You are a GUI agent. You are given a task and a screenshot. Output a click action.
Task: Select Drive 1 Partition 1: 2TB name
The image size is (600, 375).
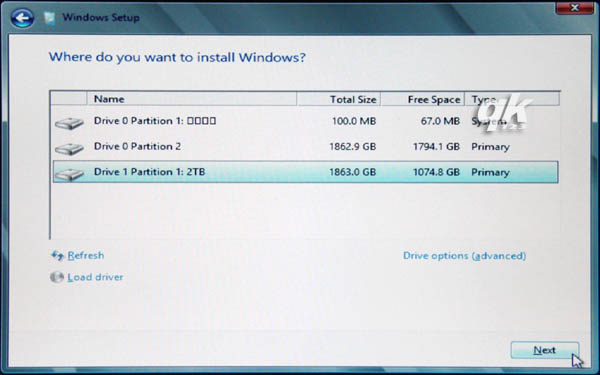[150, 172]
